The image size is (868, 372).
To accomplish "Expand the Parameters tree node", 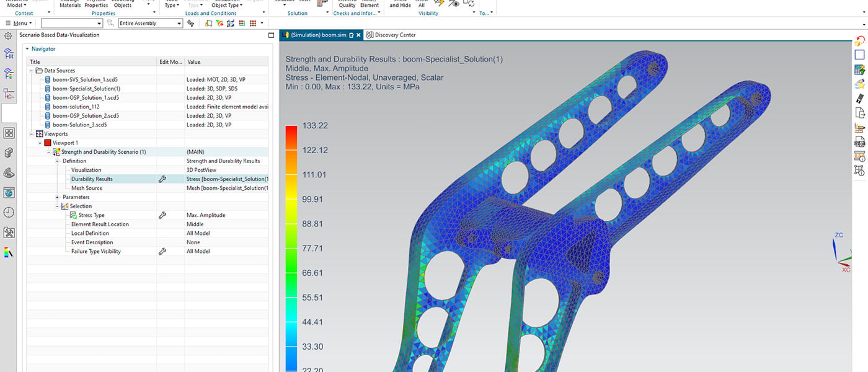I will (57, 197).
